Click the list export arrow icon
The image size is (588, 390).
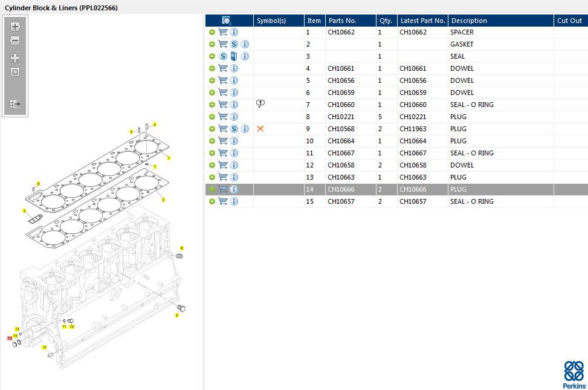coord(15,104)
